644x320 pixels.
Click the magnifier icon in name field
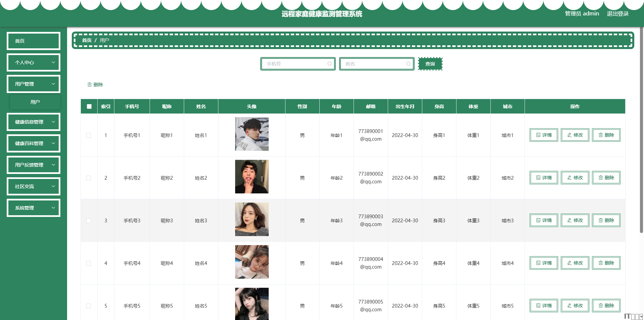(x=408, y=64)
